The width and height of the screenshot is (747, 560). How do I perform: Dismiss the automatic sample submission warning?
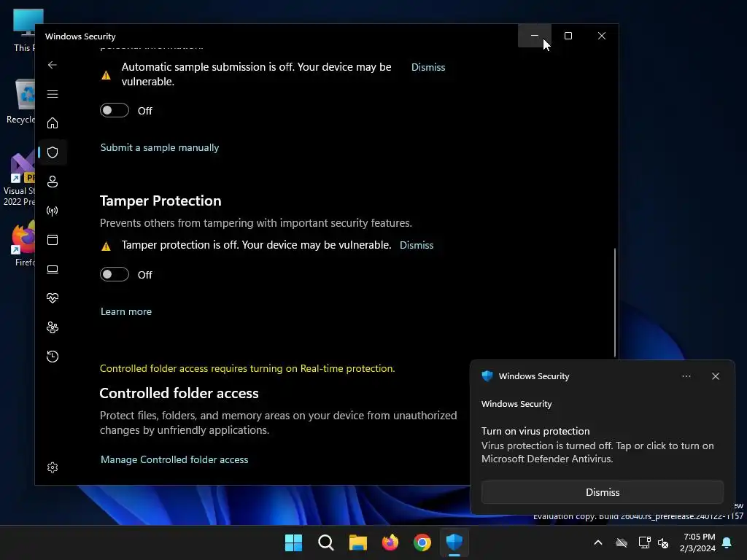pyautogui.click(x=428, y=67)
